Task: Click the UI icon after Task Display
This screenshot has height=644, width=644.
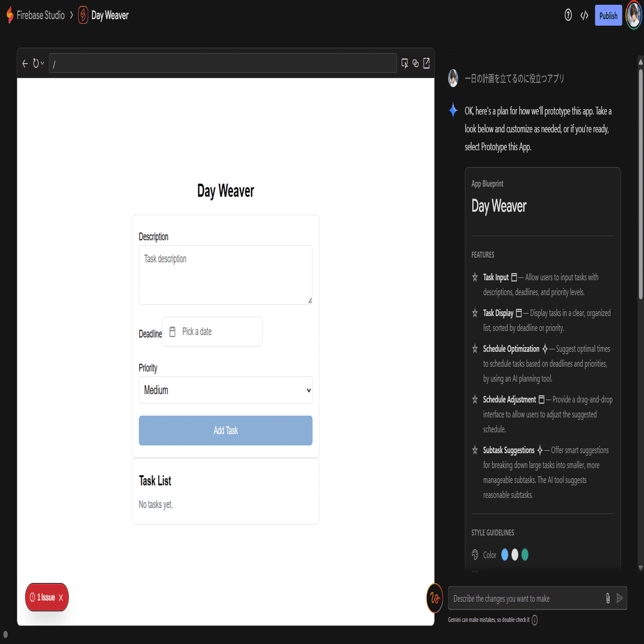Action: [519, 314]
